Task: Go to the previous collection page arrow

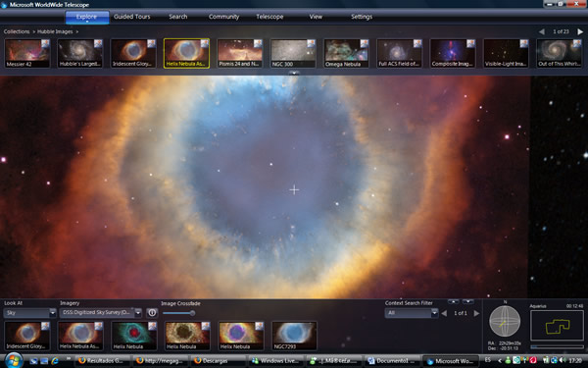Action: point(542,32)
